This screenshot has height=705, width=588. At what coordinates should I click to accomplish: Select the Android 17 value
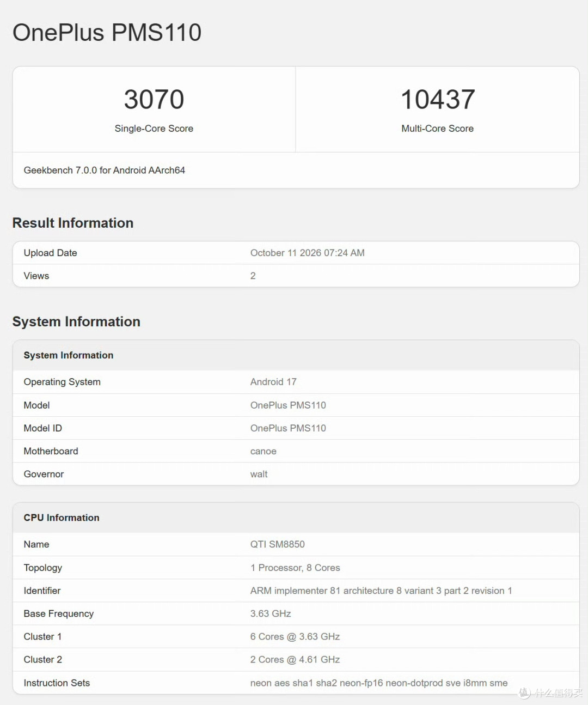273,382
